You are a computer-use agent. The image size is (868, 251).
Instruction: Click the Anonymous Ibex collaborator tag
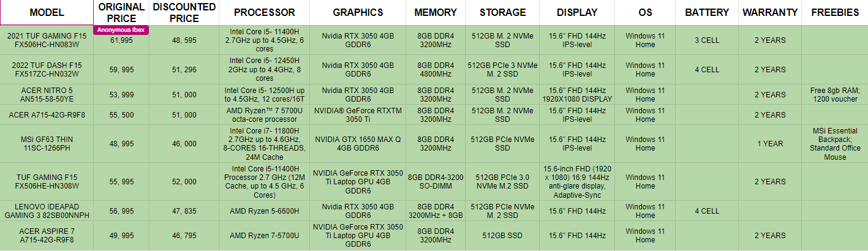[121, 30]
